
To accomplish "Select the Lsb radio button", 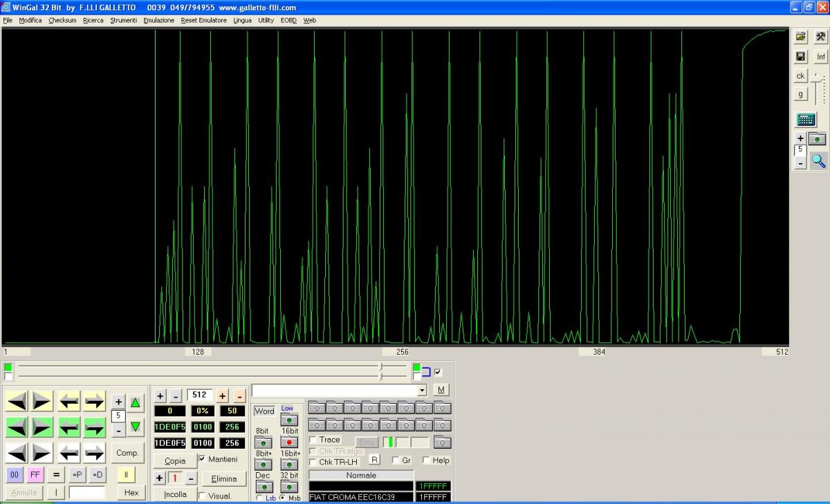I will pos(259,498).
